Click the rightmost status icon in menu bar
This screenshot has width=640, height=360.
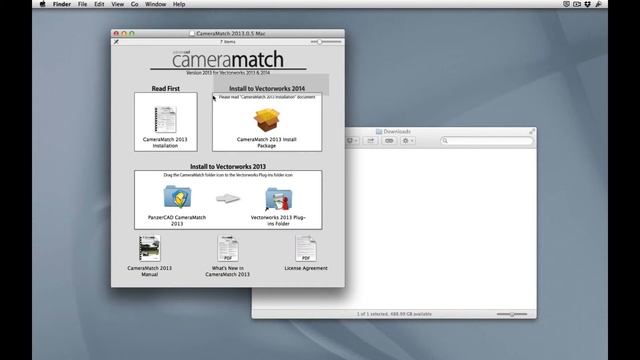click(x=598, y=4)
